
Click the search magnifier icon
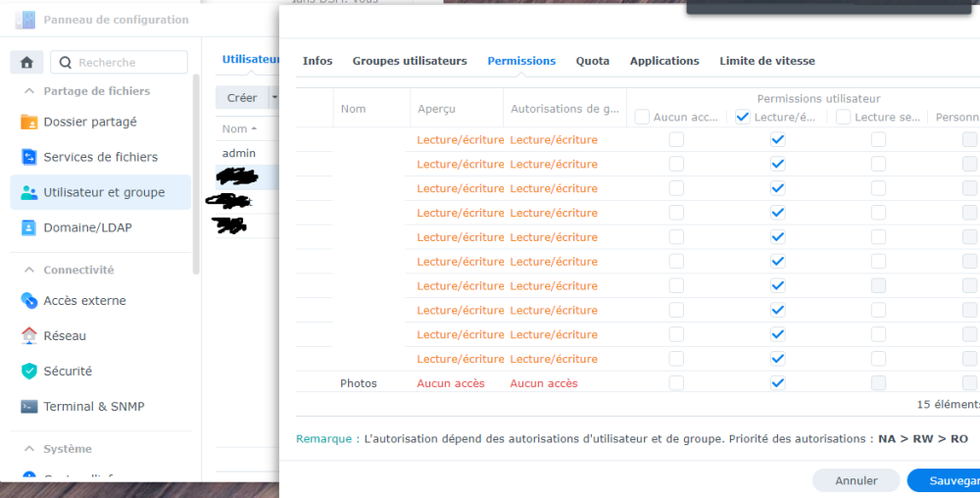[65, 63]
